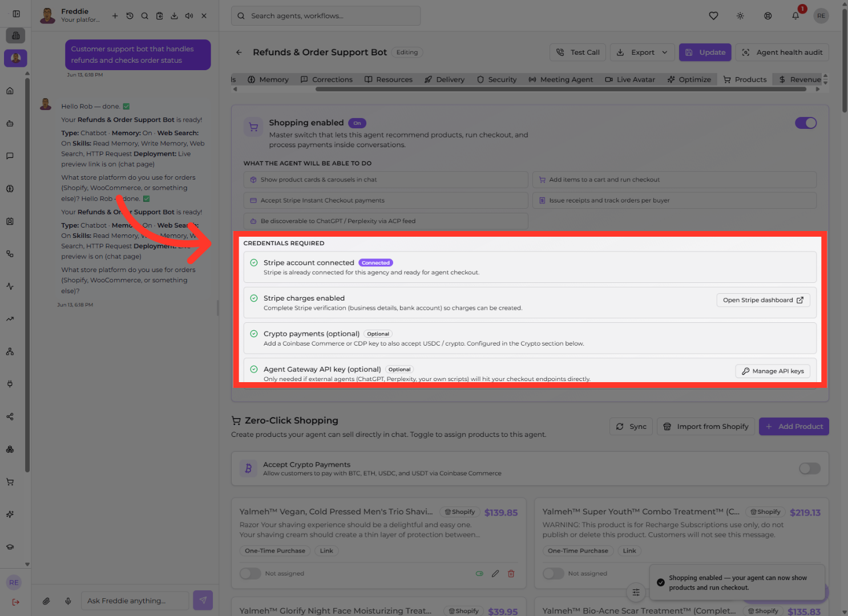Open the RE profile avatar in top bar
Viewport: 848px width, 616px height.
(x=821, y=16)
